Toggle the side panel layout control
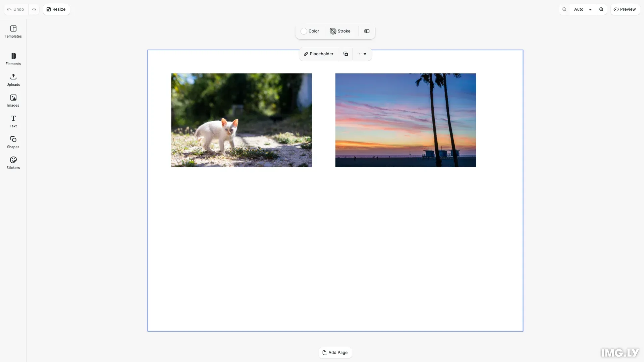The height and width of the screenshot is (362, 644). [x=367, y=31]
